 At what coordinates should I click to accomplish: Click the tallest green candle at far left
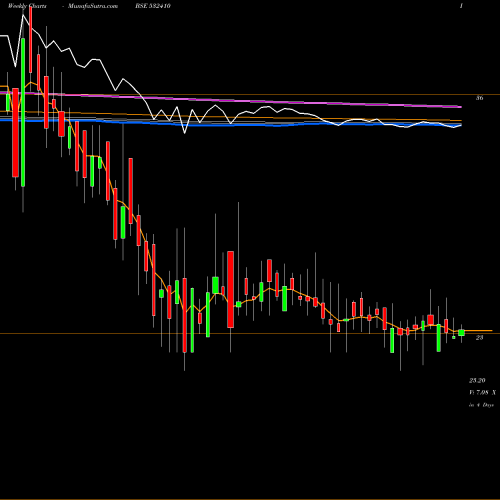tap(23, 112)
